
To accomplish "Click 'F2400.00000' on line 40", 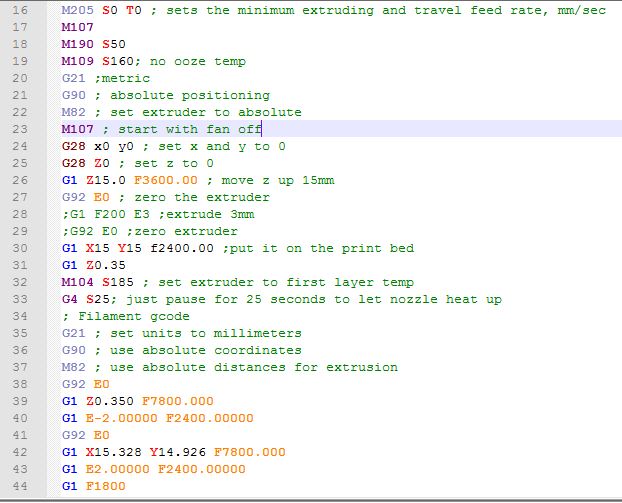I will (x=210, y=418).
